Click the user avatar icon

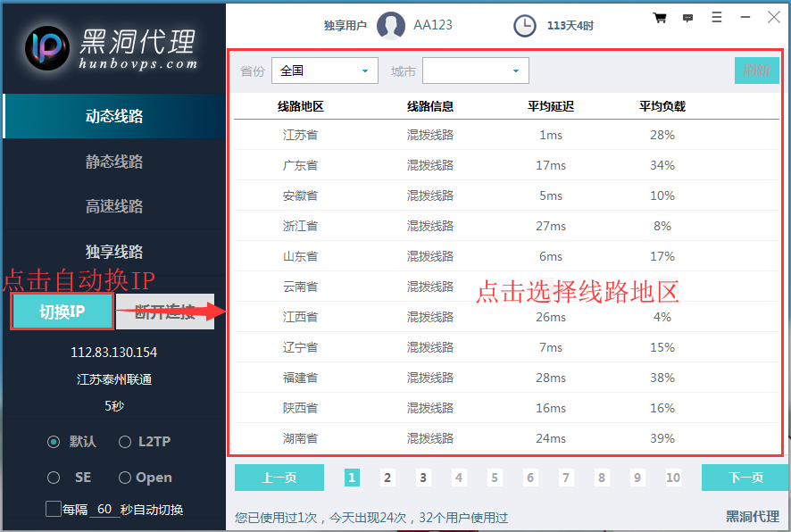391,26
